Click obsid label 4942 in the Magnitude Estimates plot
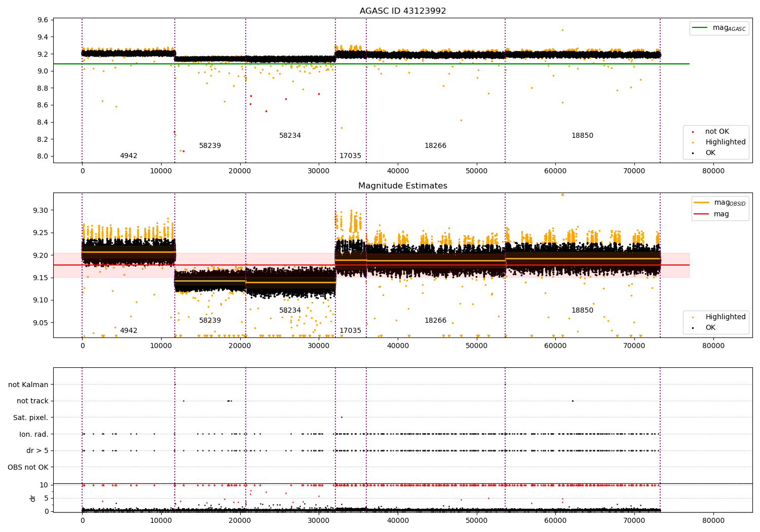Image resolution: width=760 pixels, height=532 pixels. (129, 331)
